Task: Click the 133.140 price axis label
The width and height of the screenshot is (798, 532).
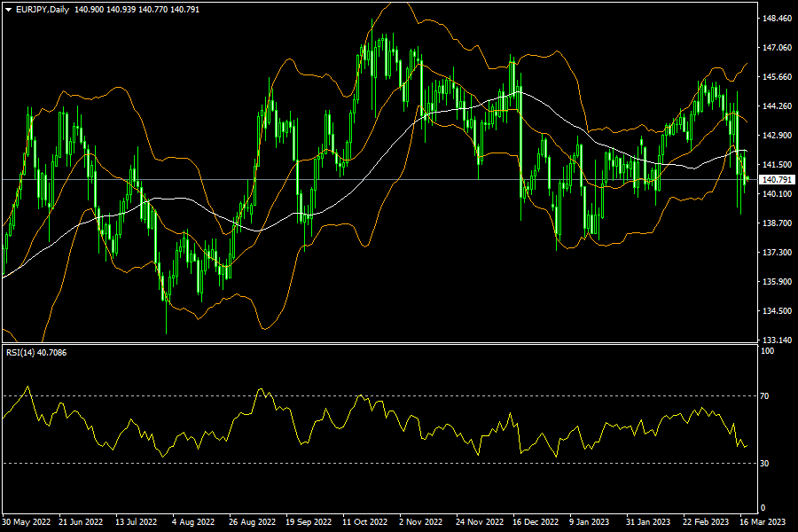Action: tap(777, 340)
